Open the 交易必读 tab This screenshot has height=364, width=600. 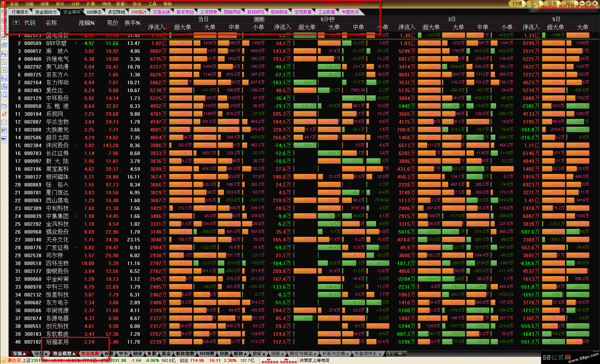click(x=161, y=12)
